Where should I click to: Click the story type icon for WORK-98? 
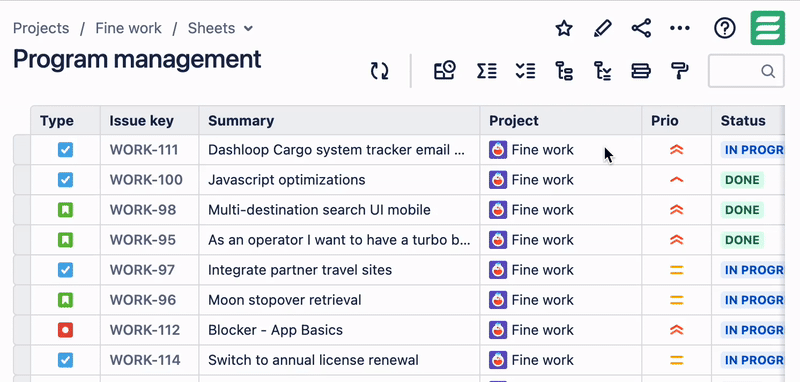point(65,210)
